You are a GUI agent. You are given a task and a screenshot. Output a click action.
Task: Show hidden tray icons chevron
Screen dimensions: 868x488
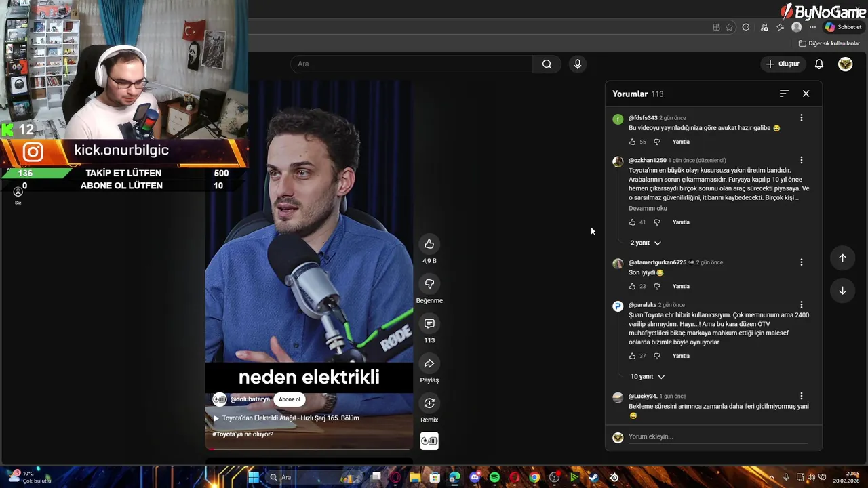pos(772,478)
